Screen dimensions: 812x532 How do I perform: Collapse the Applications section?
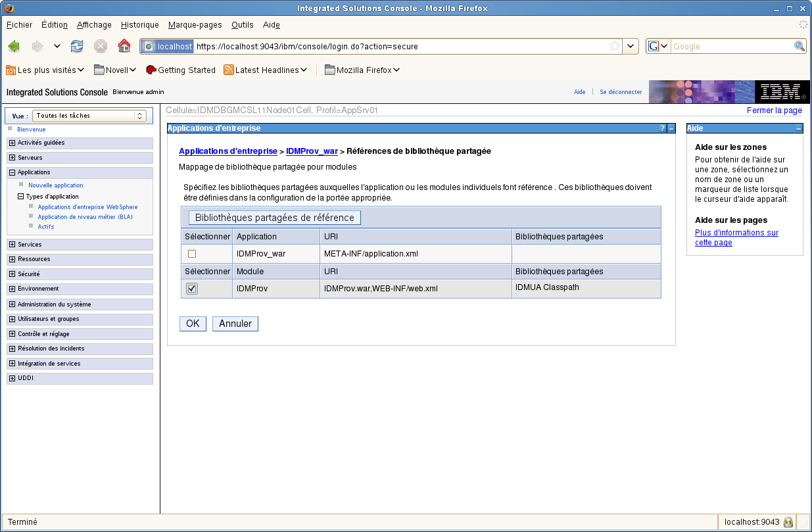[x=12, y=172]
